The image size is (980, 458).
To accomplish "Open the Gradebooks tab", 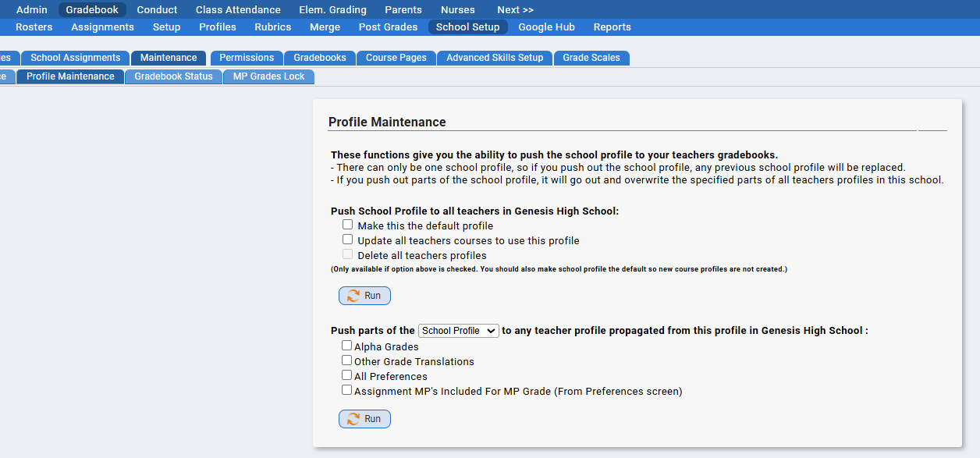I will [x=320, y=58].
